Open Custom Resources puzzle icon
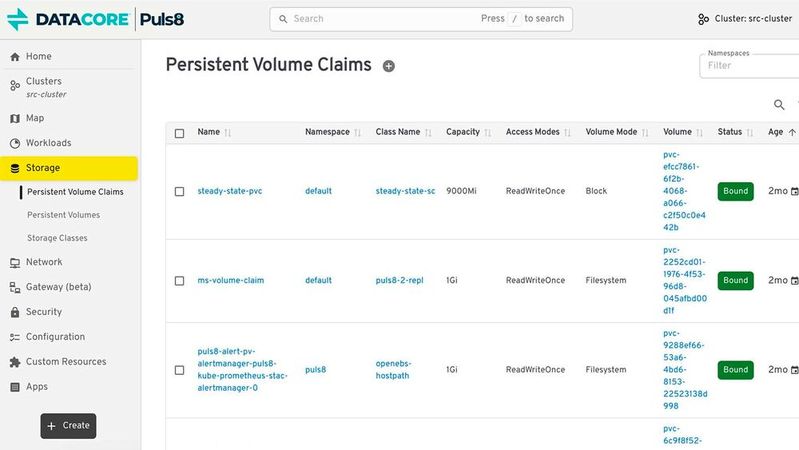 point(15,362)
